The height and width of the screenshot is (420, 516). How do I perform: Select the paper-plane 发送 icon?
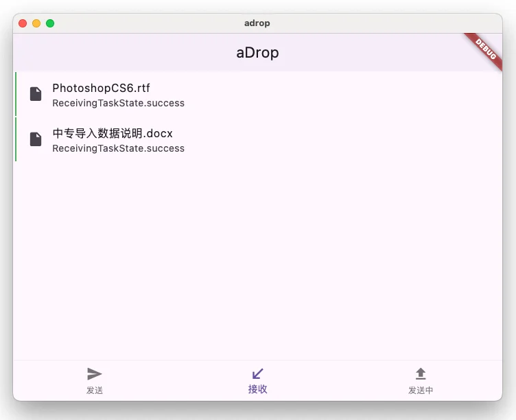click(x=95, y=374)
